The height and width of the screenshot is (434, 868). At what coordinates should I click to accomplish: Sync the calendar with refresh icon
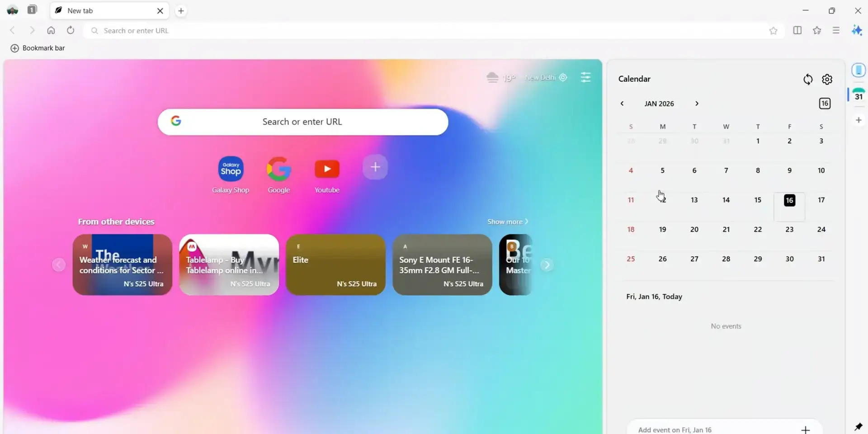click(x=808, y=79)
